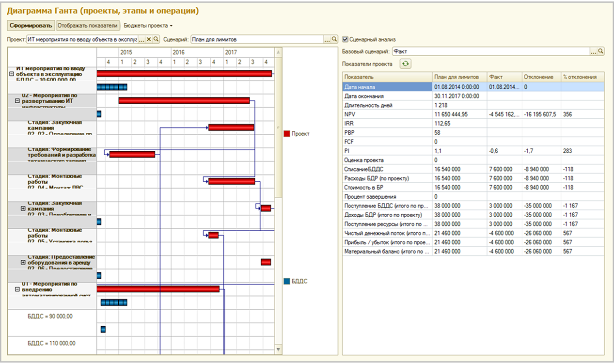The image size is (614, 364).
Task: Click the Gantt chart vertical scrollbar down arrow
Action: point(278,349)
